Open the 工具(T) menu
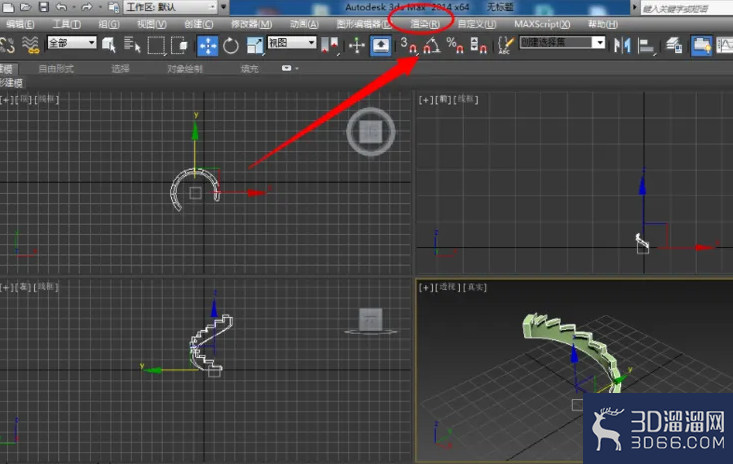 [66, 24]
